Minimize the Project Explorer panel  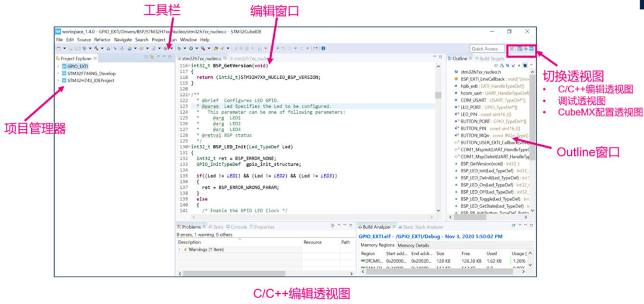(x=165, y=57)
